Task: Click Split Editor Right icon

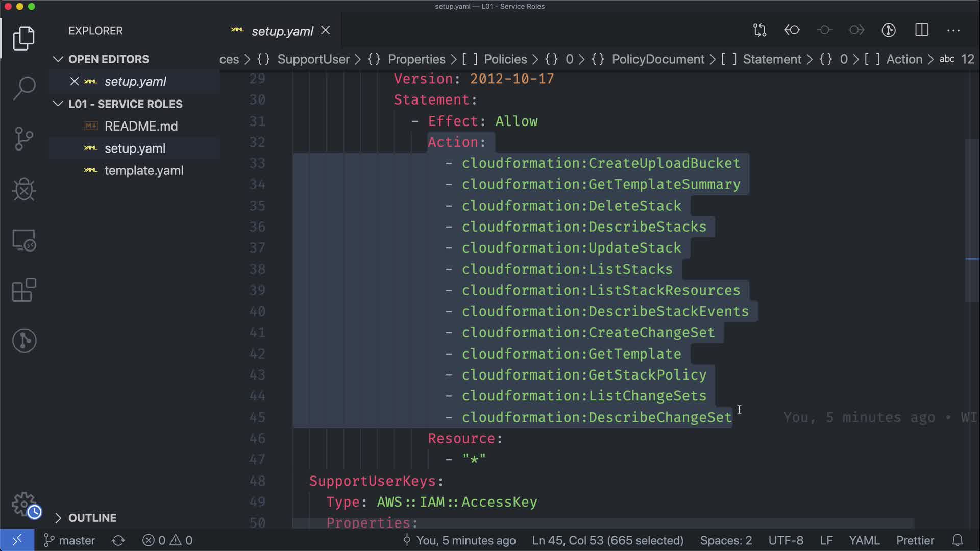Action: (x=921, y=30)
